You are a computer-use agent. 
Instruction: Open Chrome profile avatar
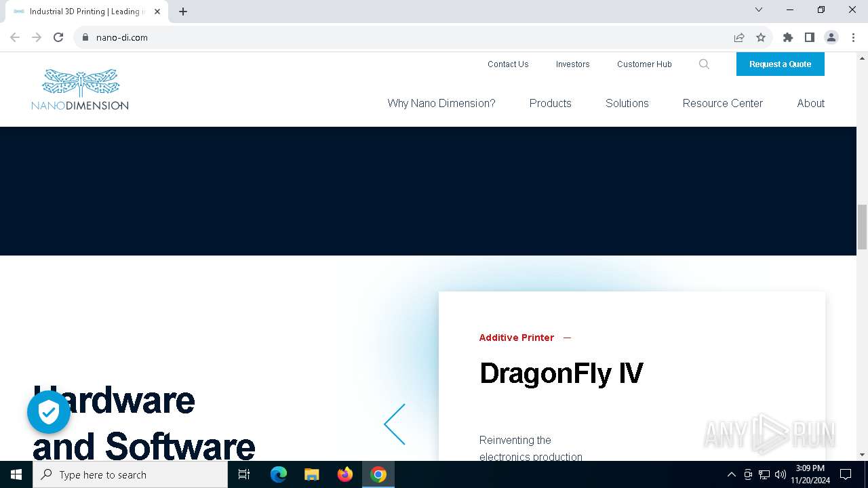[831, 37]
